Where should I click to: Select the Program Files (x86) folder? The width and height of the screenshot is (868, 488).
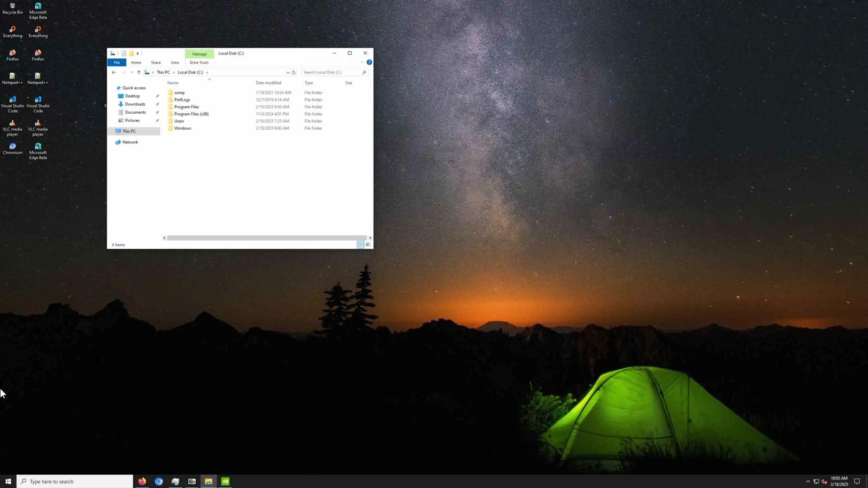click(x=191, y=114)
